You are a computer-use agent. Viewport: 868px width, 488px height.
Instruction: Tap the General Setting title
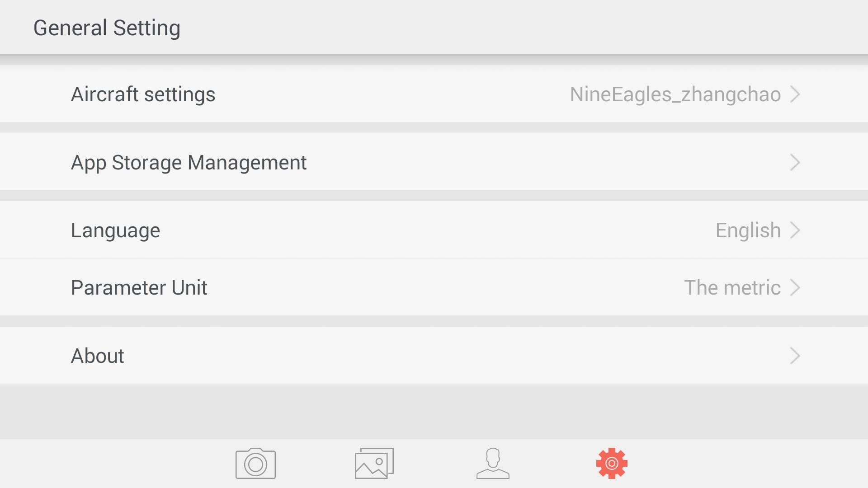pyautogui.click(x=107, y=28)
